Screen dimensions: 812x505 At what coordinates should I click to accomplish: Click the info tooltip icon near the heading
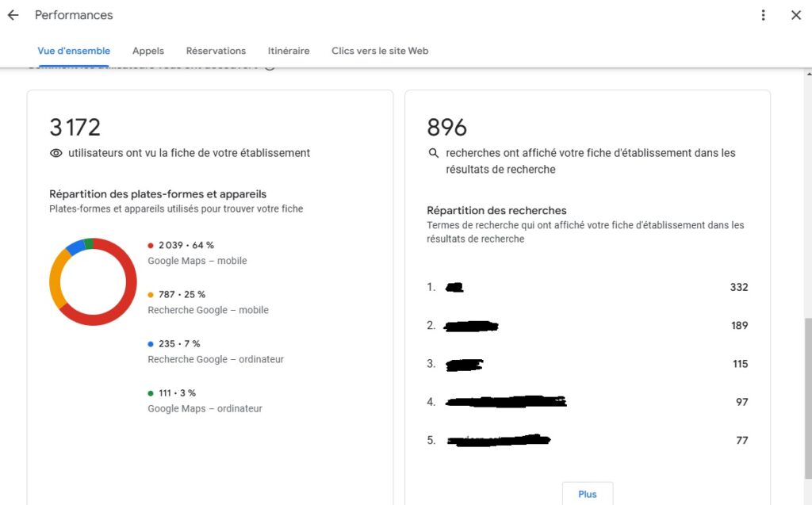(270, 66)
